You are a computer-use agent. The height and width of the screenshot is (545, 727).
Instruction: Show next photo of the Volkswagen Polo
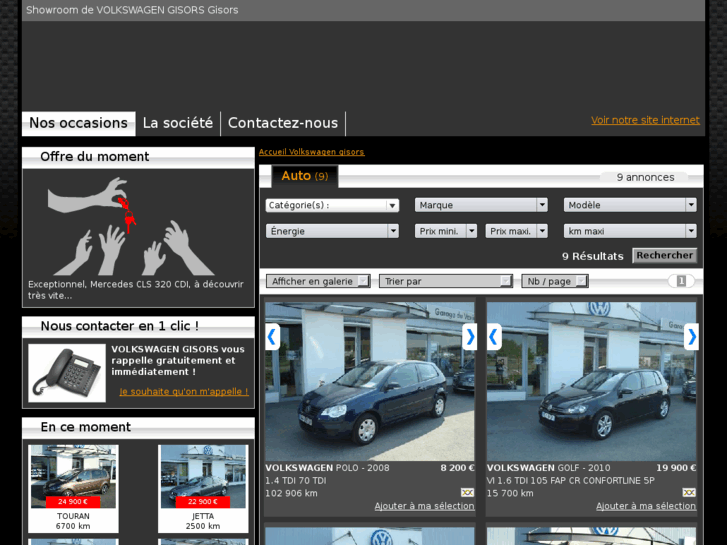(470, 337)
